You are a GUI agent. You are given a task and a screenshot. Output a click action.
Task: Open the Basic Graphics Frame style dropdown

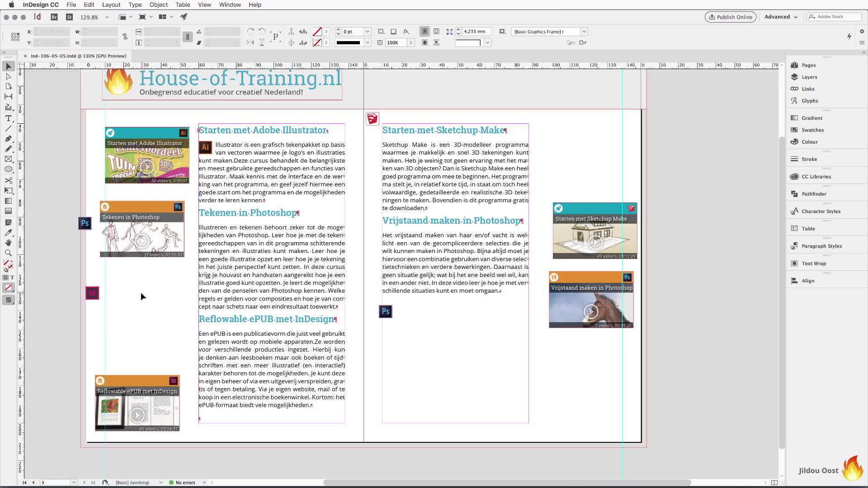coord(584,32)
